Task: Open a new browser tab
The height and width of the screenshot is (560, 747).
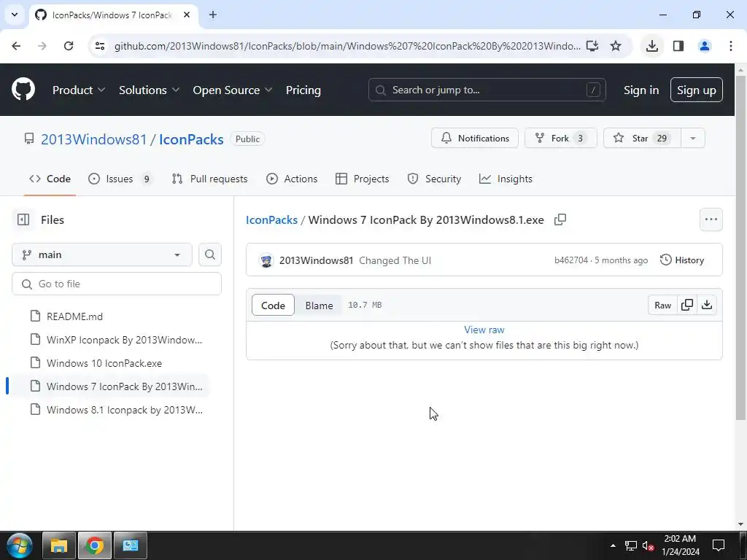Action: click(213, 15)
